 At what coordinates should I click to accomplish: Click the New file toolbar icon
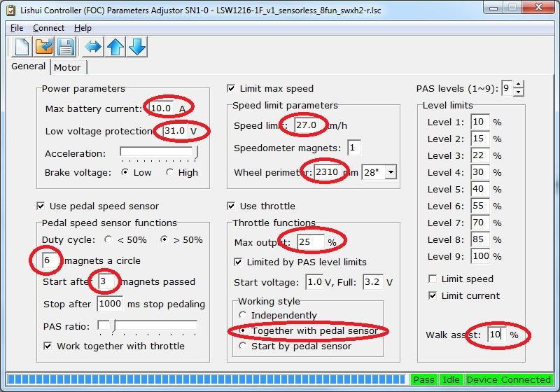[x=22, y=47]
